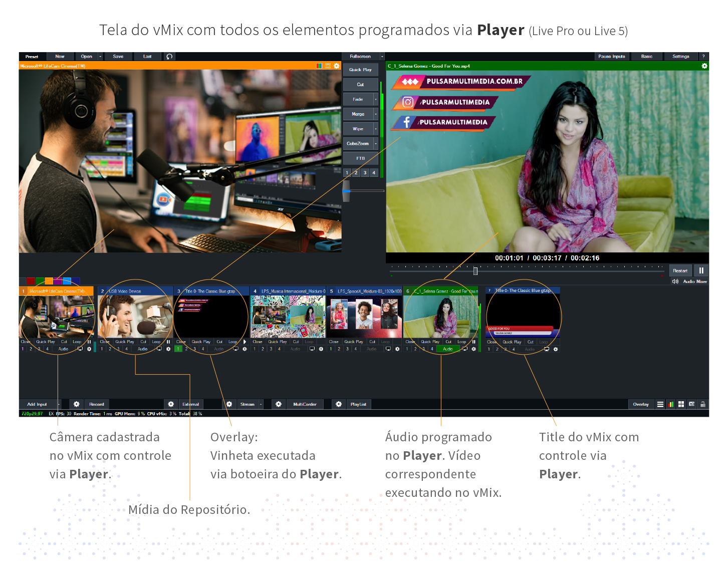The width and height of the screenshot is (728, 572).
Task: Open output window settings gear icon
Action: (x=704, y=66)
